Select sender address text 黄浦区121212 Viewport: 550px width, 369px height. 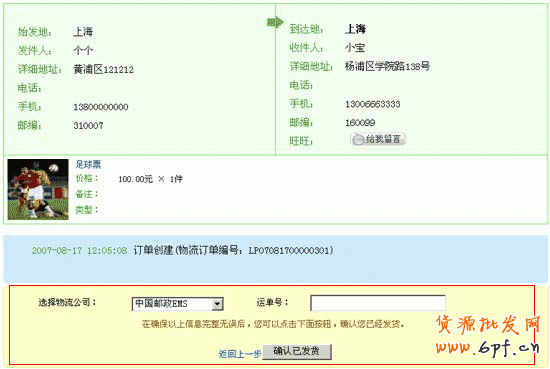point(103,69)
